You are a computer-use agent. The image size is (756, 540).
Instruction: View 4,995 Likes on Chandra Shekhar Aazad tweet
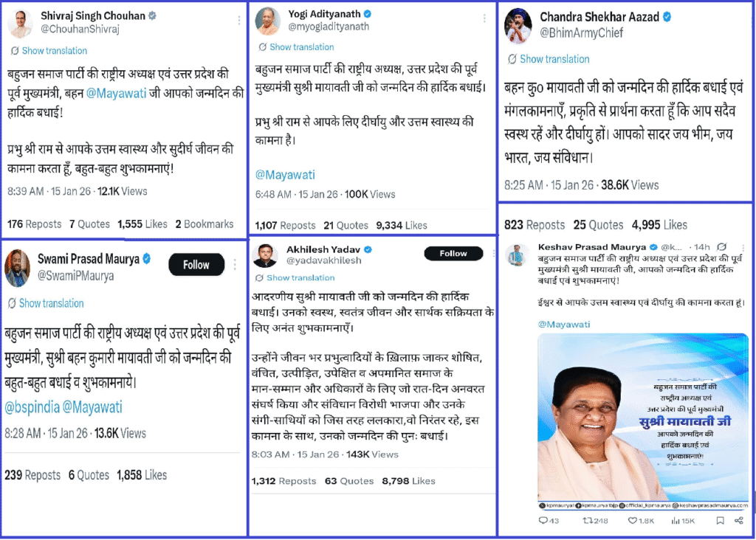point(659,225)
